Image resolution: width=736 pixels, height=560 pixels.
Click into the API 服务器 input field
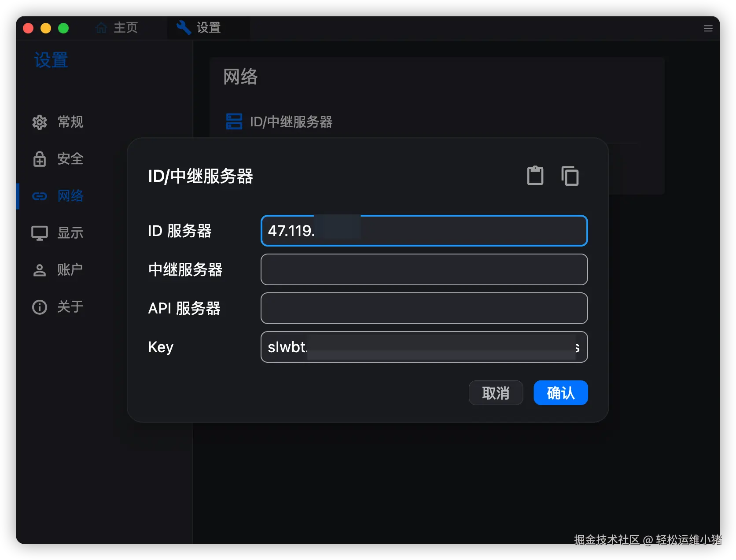424,308
